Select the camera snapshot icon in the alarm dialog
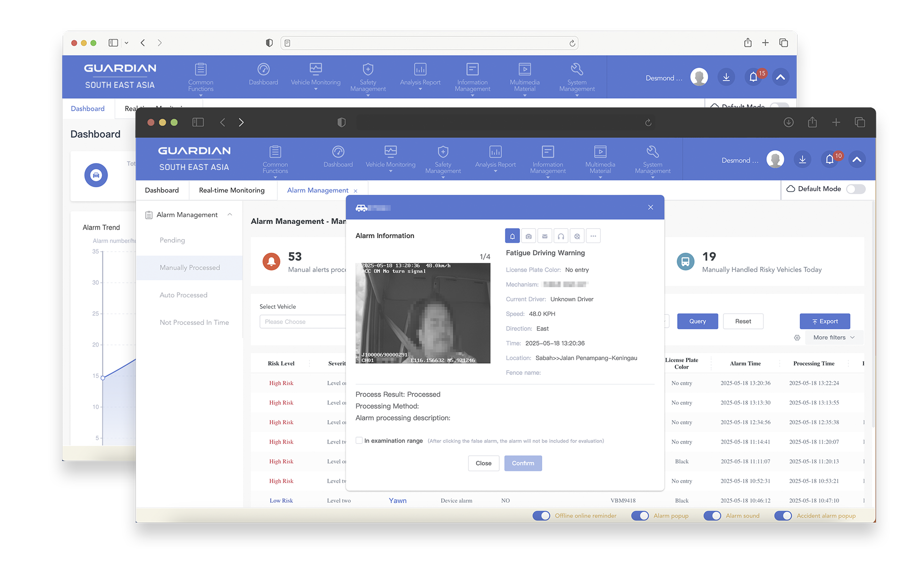 point(528,236)
